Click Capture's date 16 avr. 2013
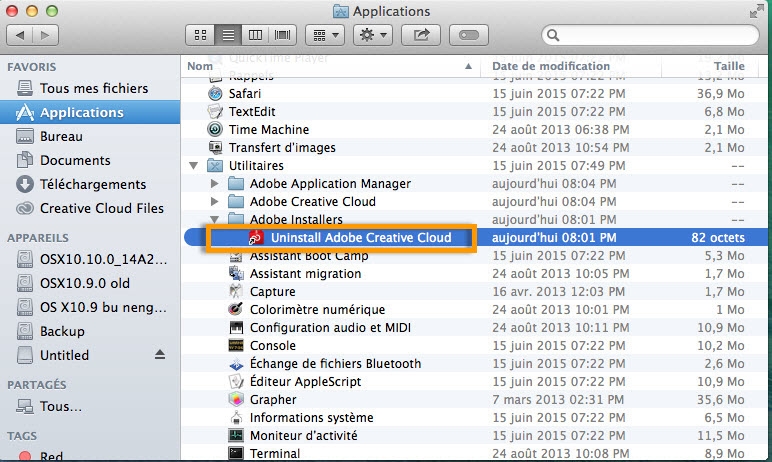 point(559,292)
